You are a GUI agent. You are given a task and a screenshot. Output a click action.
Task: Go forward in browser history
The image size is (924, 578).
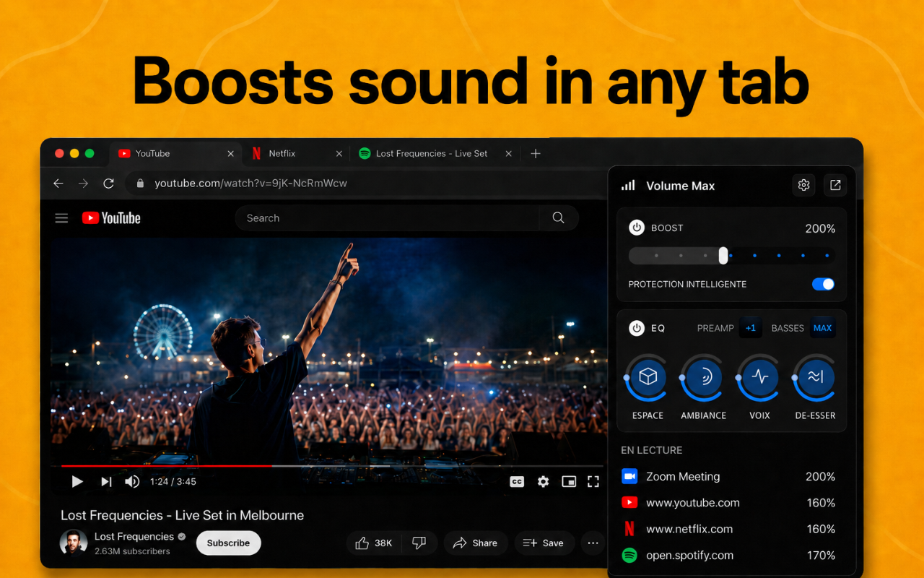pyautogui.click(x=84, y=184)
